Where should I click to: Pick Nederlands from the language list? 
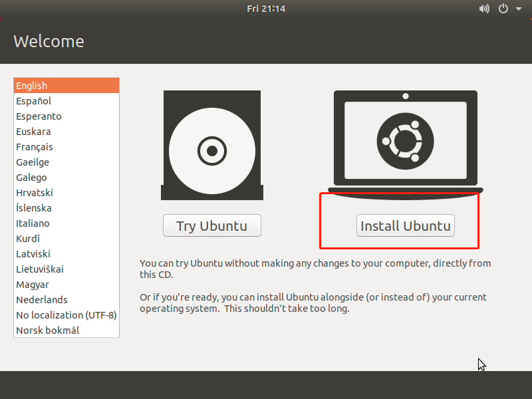(66, 300)
